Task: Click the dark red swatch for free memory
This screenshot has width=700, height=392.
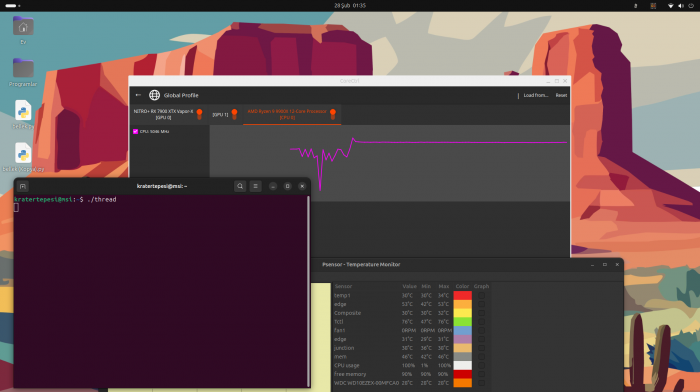Action: [x=462, y=374]
